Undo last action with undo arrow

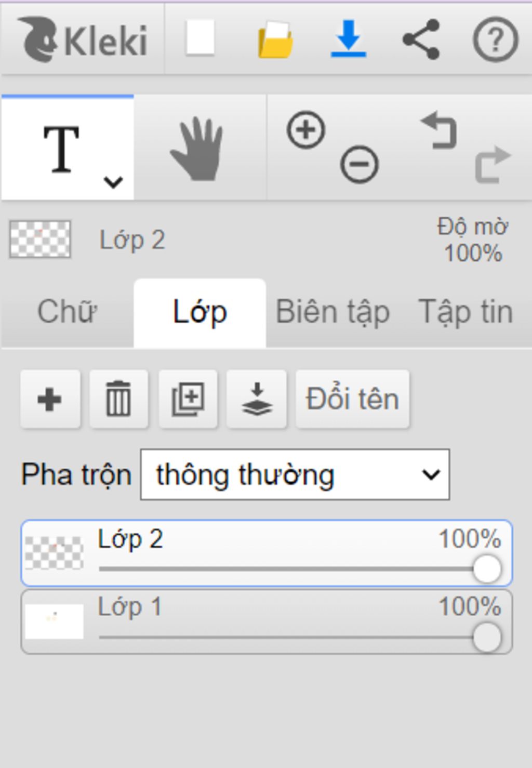click(x=439, y=131)
